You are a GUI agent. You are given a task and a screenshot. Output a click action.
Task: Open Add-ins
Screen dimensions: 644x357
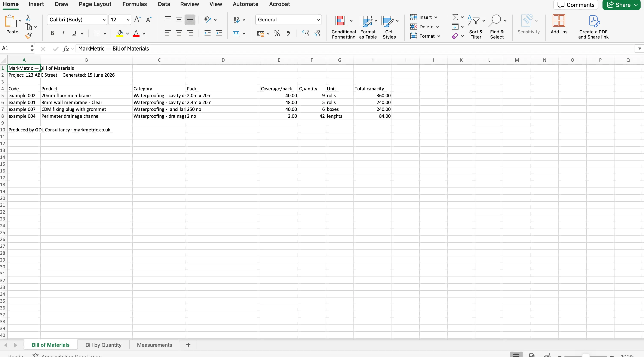pos(559,24)
